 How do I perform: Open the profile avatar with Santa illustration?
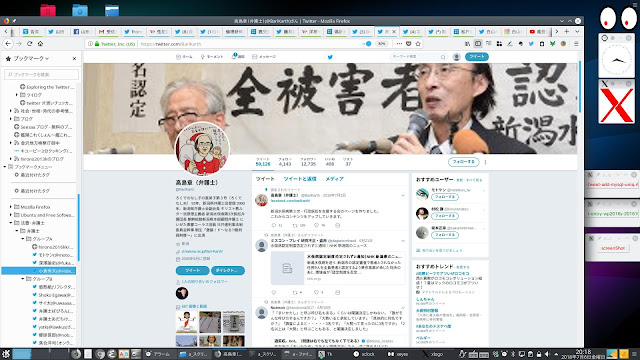point(202,149)
